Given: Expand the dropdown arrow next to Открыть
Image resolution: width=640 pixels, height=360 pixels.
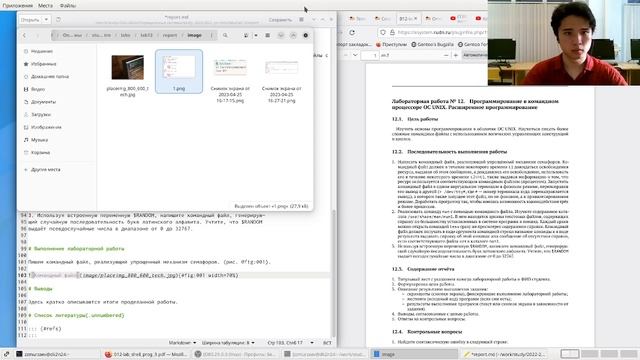Looking at the screenshot, I should tap(46, 20).
